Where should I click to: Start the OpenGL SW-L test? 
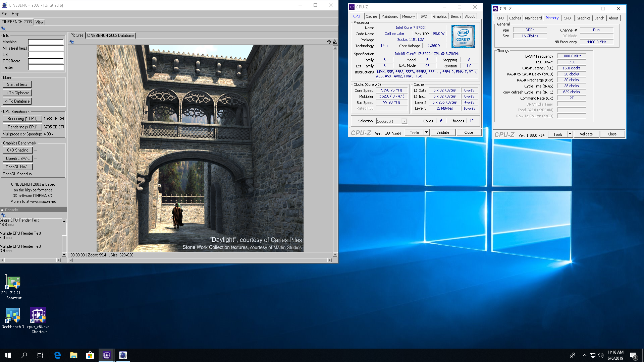pos(18,159)
